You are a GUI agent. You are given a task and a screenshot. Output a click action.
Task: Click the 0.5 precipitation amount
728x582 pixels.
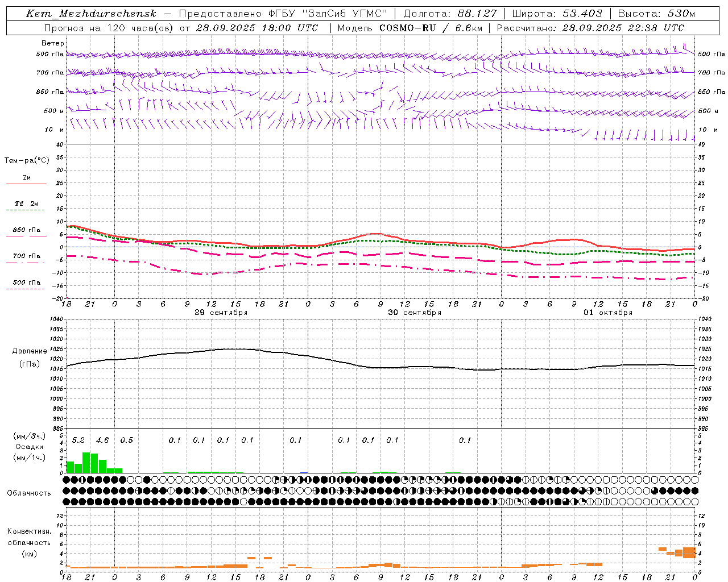point(127,440)
